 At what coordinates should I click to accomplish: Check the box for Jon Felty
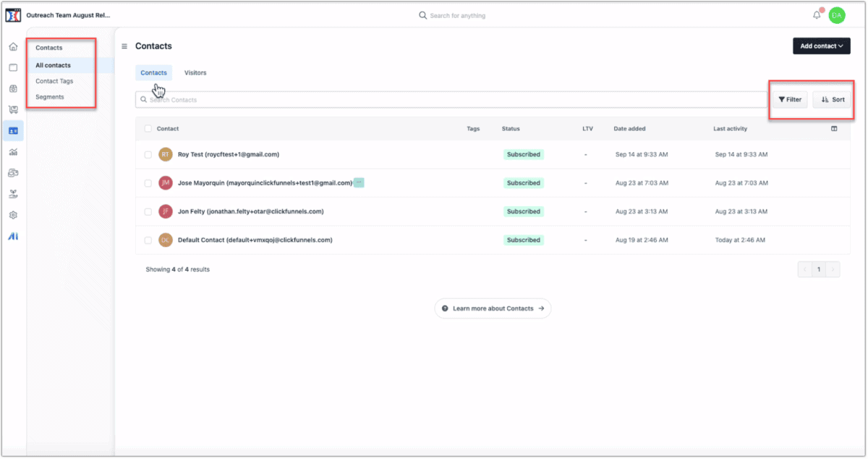(x=148, y=211)
